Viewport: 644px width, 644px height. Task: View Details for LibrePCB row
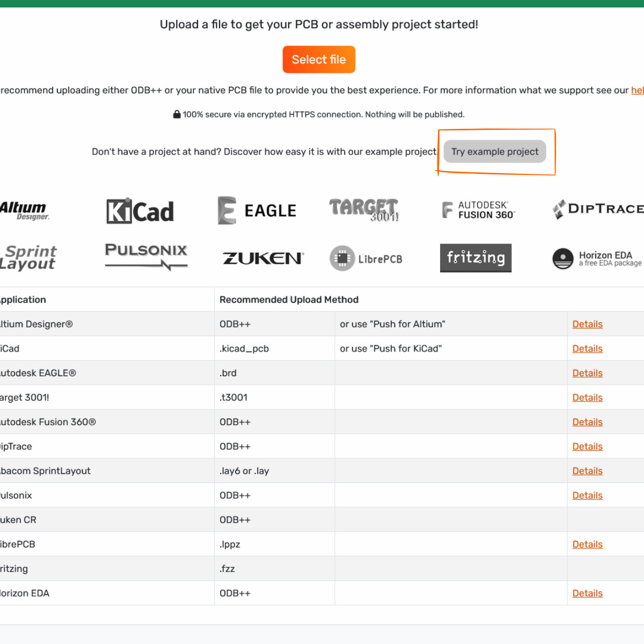pos(587,544)
